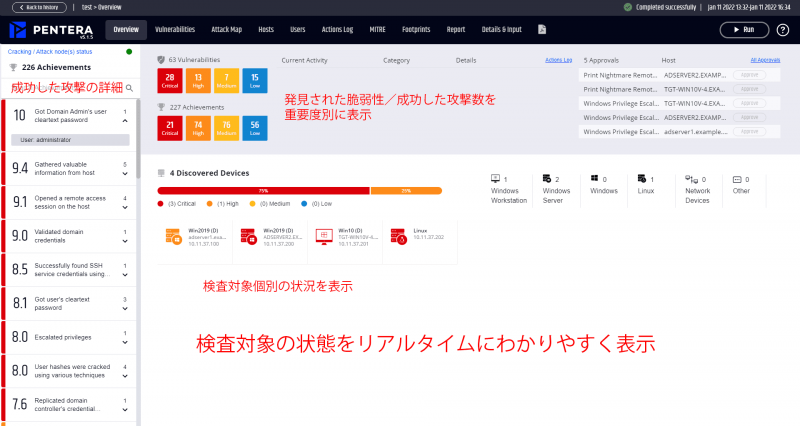
Task: Click the orange 25% high bar segment
Action: [x=406, y=191]
